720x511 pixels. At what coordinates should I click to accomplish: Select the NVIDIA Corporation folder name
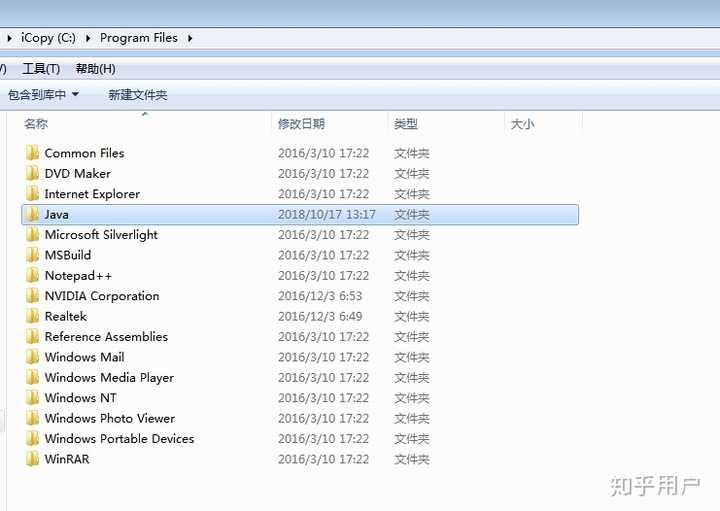(x=102, y=296)
